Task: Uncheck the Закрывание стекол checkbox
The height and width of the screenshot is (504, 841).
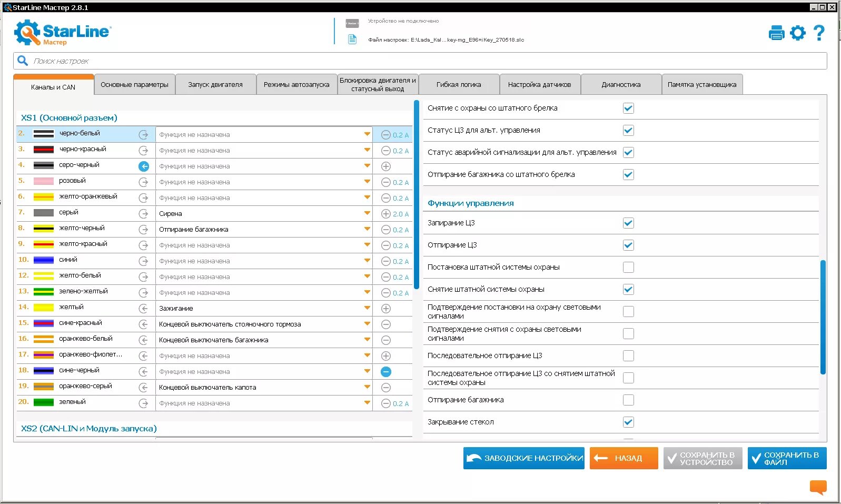Action: pos(628,422)
